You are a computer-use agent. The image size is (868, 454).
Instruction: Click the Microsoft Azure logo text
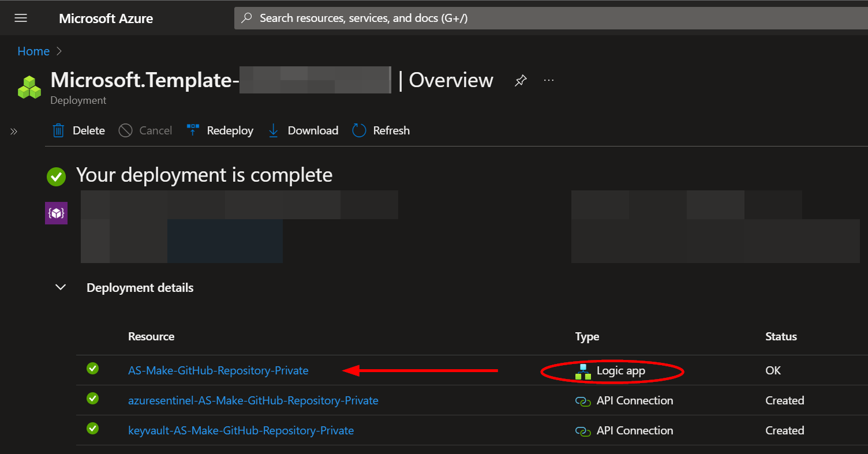click(106, 18)
